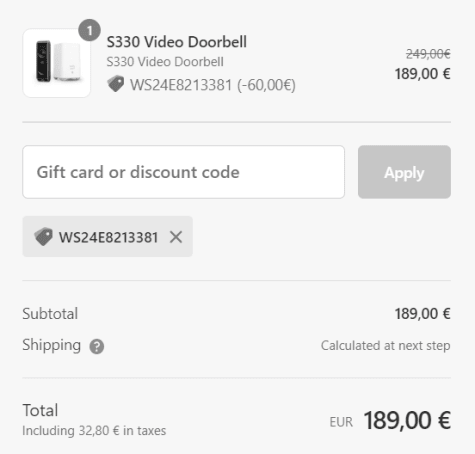This screenshot has width=475, height=454.
Task: Focus the Gift card or discount code field
Action: (x=183, y=172)
